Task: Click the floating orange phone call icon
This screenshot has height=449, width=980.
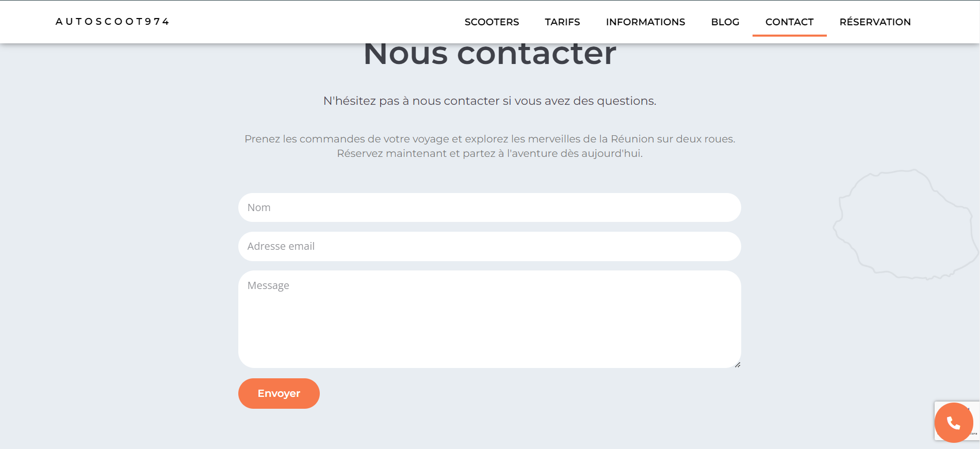Action: [953, 423]
